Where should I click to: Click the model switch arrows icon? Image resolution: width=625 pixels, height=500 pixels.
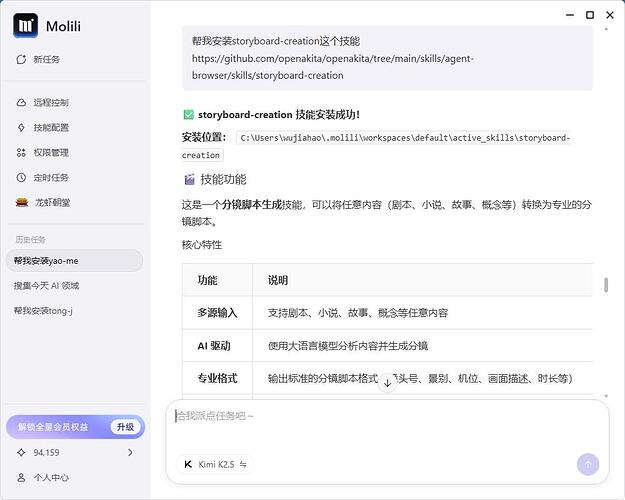(243, 465)
